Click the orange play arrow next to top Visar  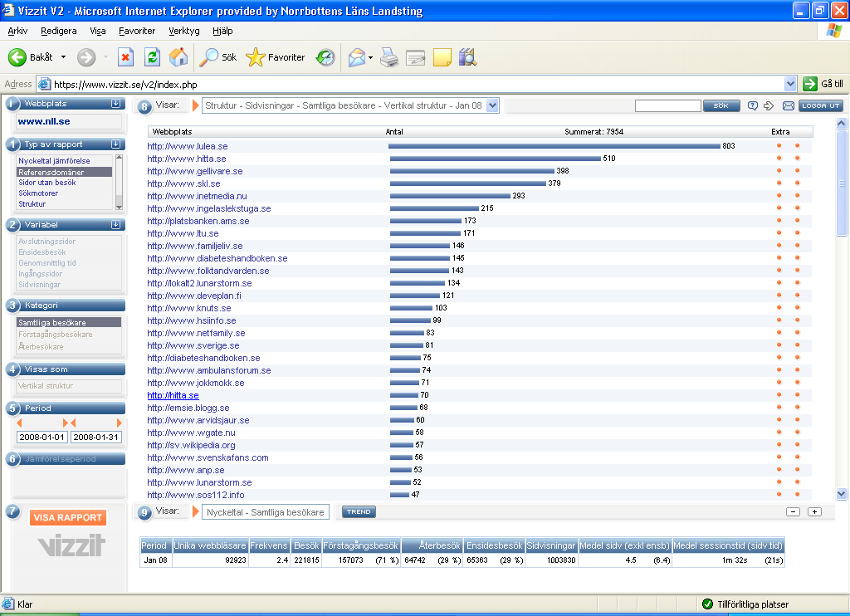point(196,105)
